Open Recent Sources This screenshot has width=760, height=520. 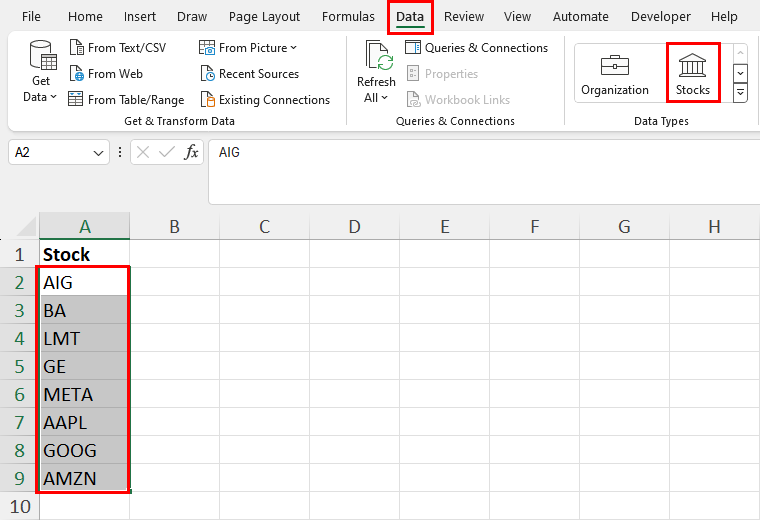pyautogui.click(x=250, y=74)
